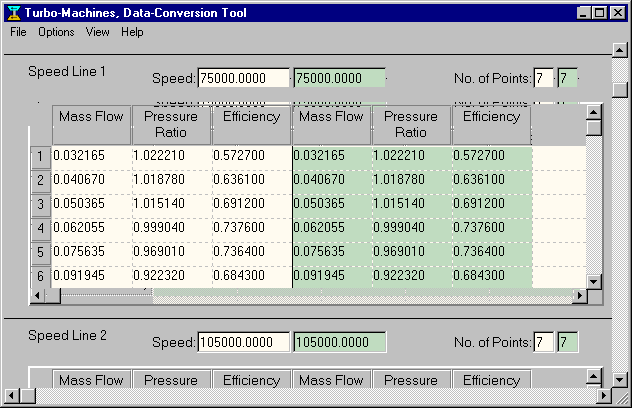This screenshot has width=632, height=408.
Task: Click the Speed Line 1 table's scroll up arrow
Action: 594,112
